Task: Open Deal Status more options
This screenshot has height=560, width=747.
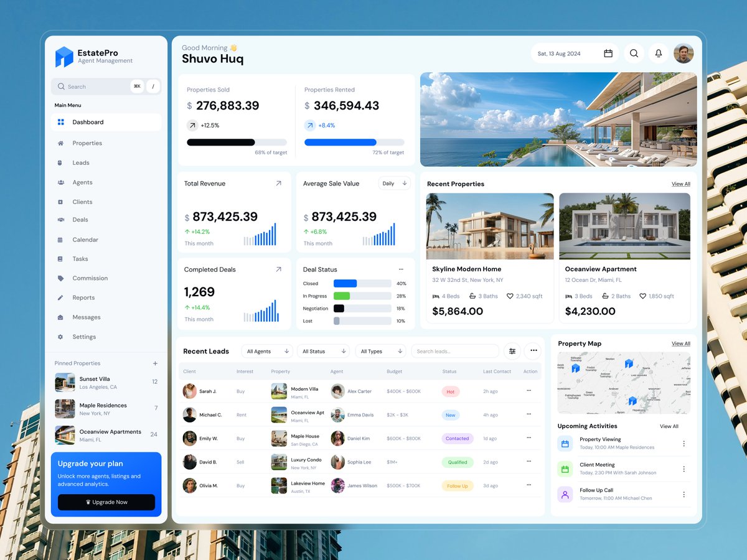Action: click(x=401, y=269)
